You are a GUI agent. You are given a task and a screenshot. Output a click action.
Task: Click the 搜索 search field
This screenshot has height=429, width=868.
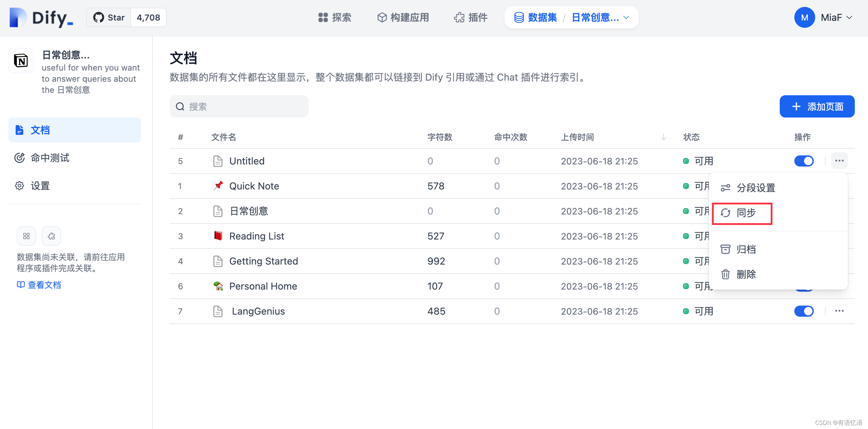pos(239,106)
